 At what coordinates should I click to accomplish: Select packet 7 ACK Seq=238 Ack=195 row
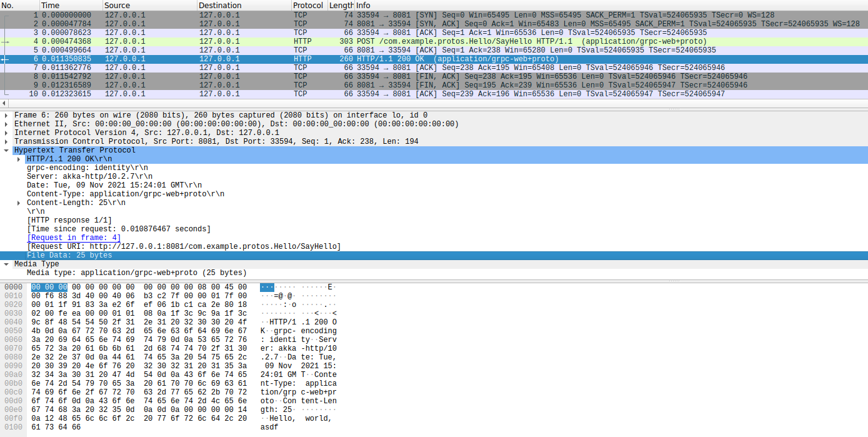[434, 67]
